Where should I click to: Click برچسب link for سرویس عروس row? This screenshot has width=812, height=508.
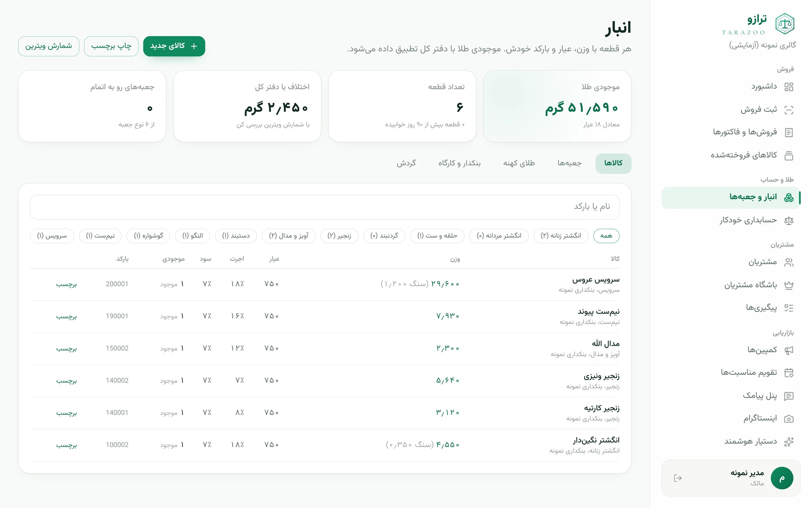point(66,284)
